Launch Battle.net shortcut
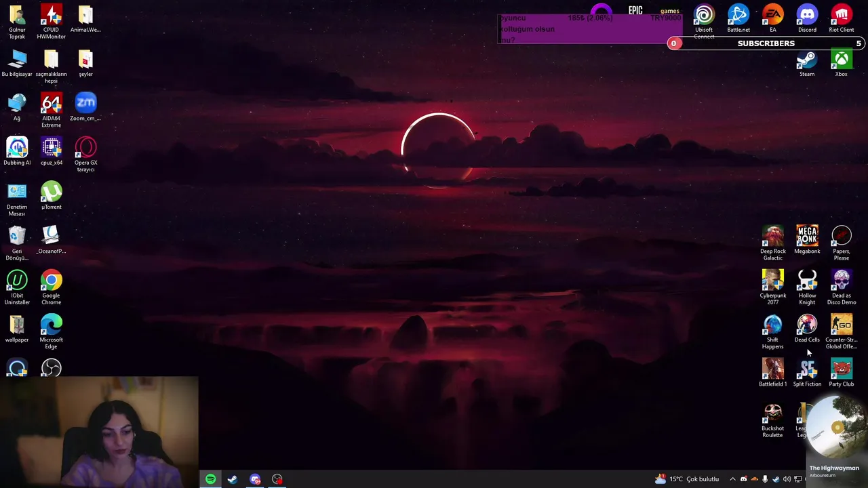The width and height of the screenshot is (868, 488). (738, 19)
